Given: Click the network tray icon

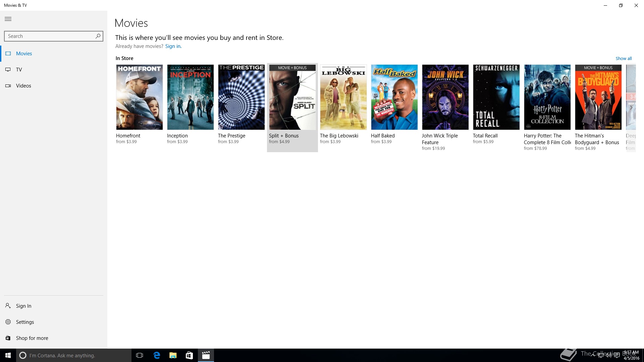Looking at the screenshot, I should (x=601, y=355).
